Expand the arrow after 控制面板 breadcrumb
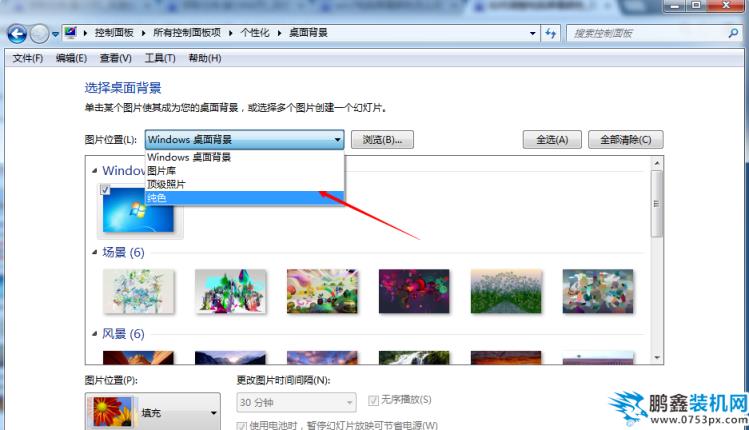 [143, 33]
